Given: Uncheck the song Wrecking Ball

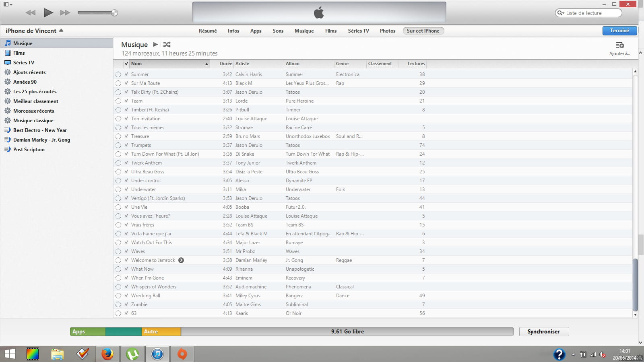Looking at the screenshot, I should [126, 296].
